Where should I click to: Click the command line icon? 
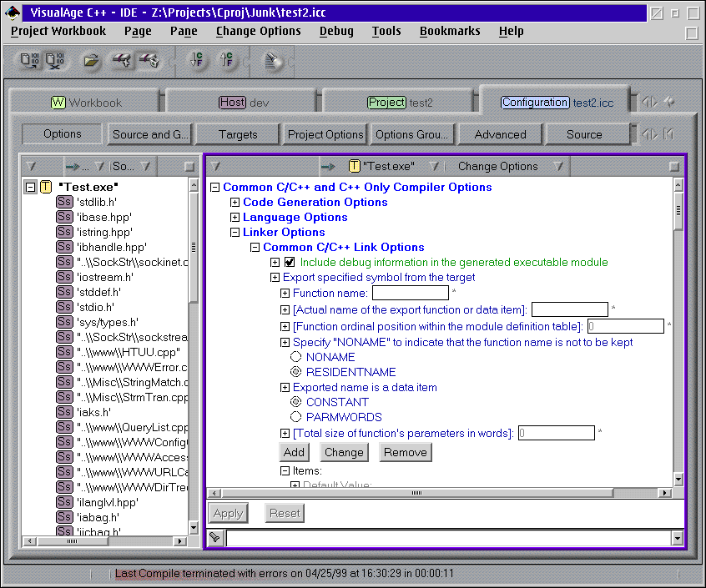[215, 537]
